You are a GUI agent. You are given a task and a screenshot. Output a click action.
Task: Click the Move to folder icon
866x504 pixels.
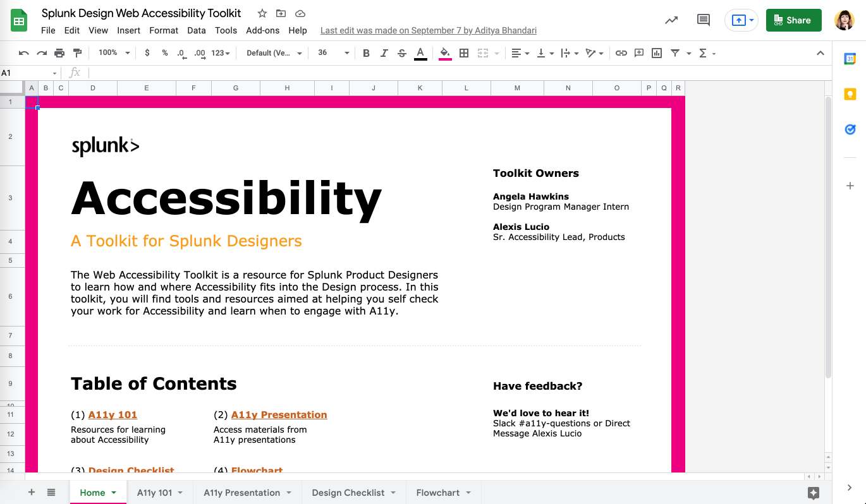(281, 13)
